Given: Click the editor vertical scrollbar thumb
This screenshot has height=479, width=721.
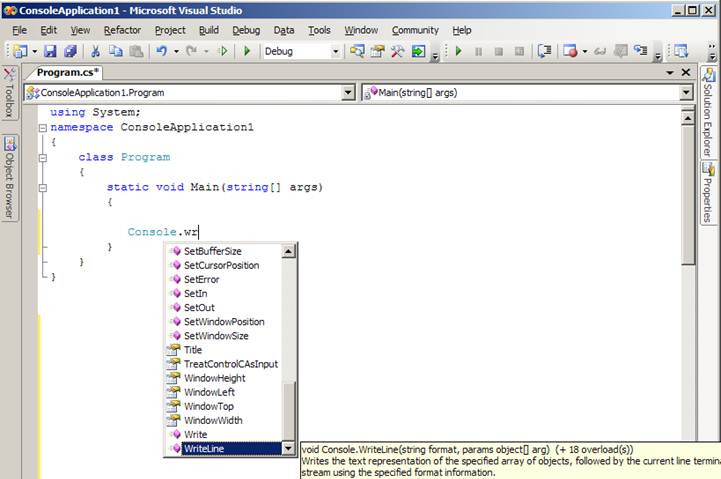Looking at the screenshot, I should pyautogui.click(x=687, y=195).
